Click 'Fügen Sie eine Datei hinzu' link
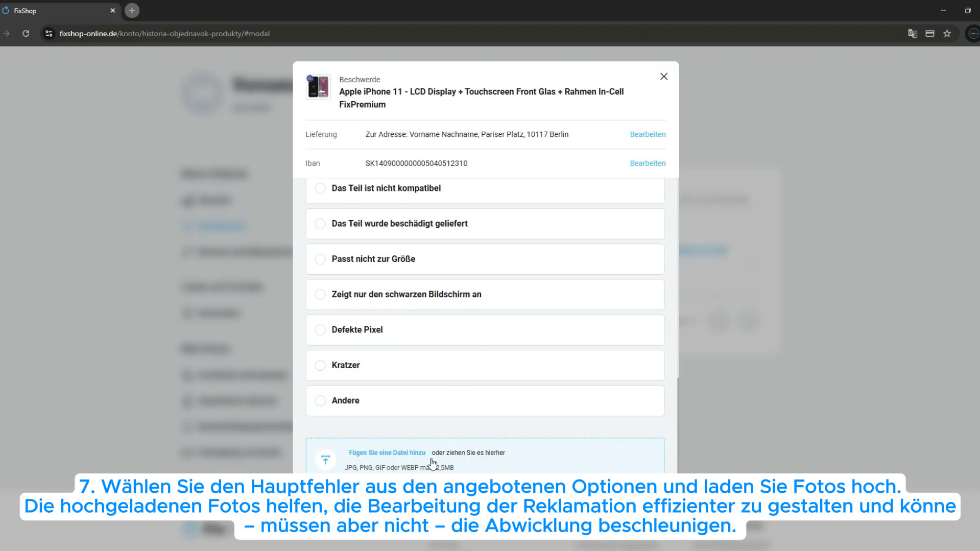The image size is (980, 551). click(x=387, y=452)
